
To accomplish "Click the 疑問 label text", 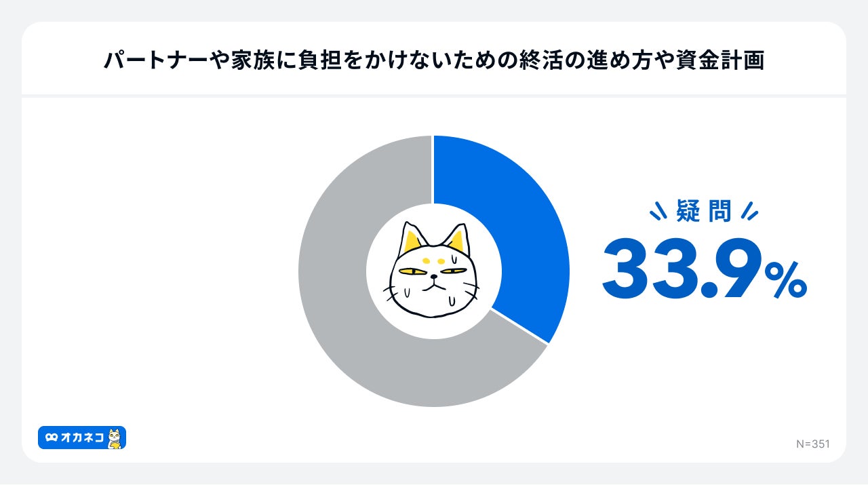I will 704,212.
